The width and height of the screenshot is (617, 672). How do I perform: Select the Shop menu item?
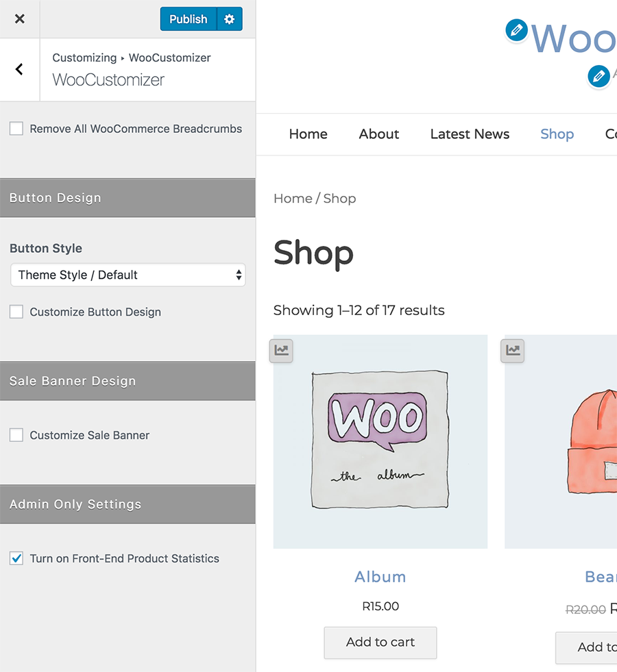point(557,134)
